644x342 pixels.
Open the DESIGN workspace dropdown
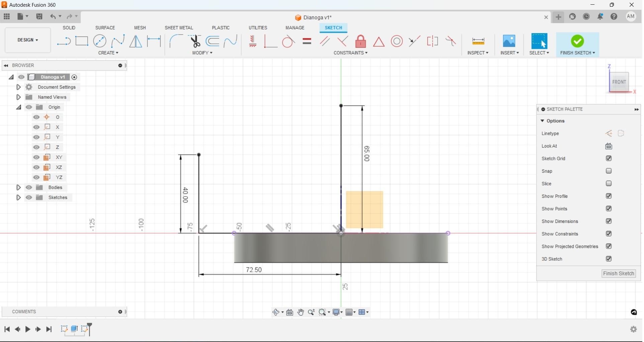point(28,40)
